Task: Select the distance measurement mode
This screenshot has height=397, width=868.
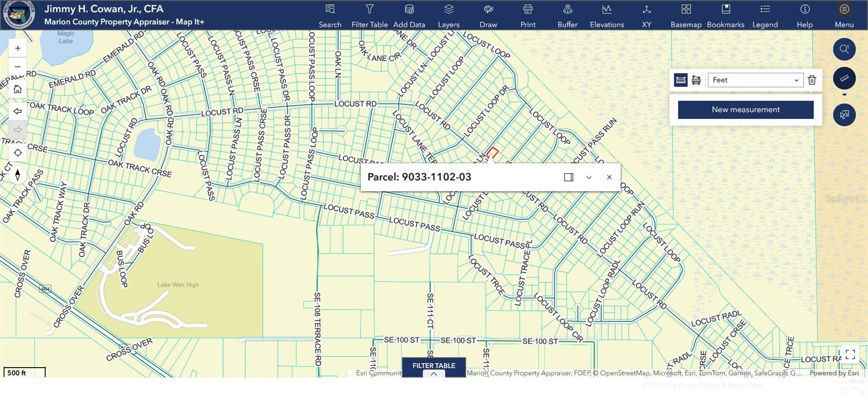Action: [680, 80]
